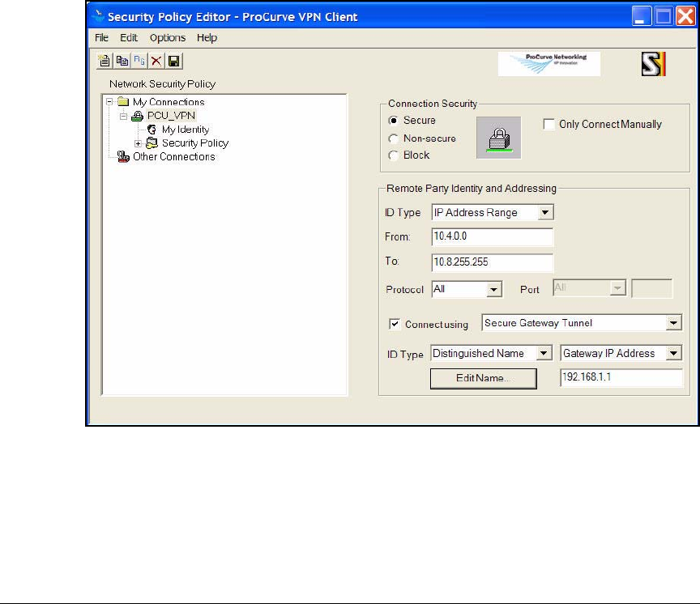Close the Security Policy Editor window
700x604 pixels.
point(685,16)
